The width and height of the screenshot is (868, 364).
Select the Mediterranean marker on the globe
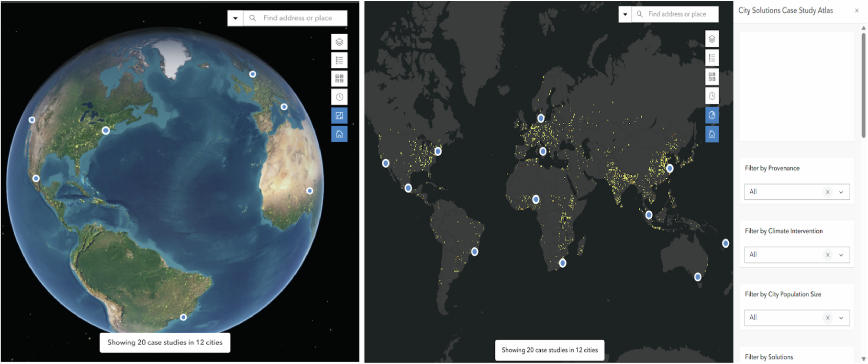[x=284, y=107]
